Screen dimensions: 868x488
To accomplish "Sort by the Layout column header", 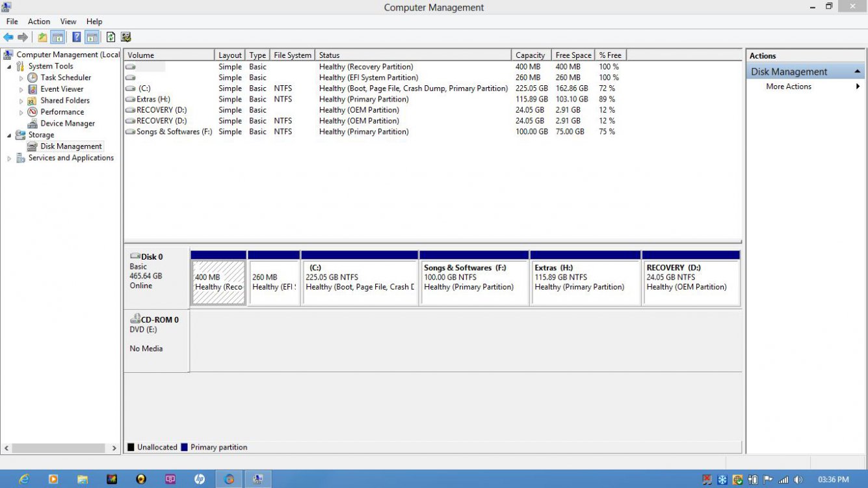I will point(230,55).
